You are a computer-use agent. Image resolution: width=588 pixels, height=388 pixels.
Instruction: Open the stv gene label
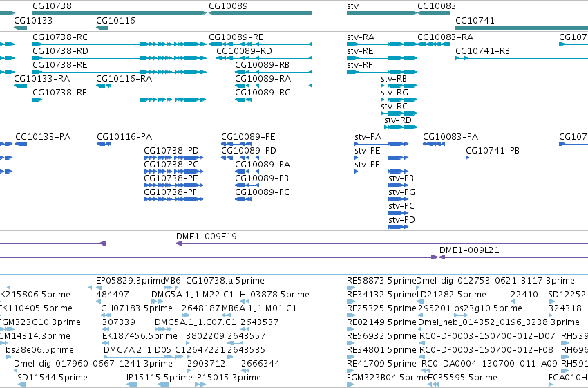coord(352,6)
